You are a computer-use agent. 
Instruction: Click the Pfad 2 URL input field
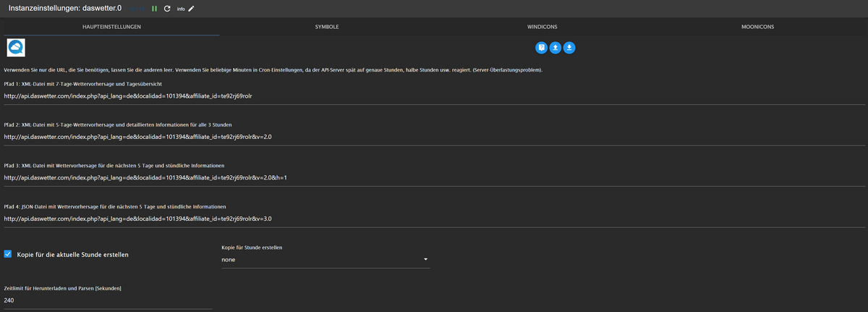435,137
